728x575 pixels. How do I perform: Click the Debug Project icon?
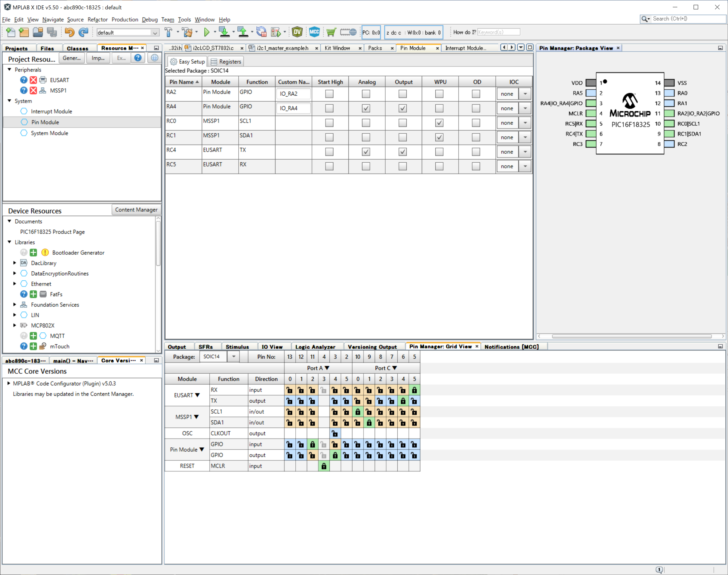[x=276, y=32]
